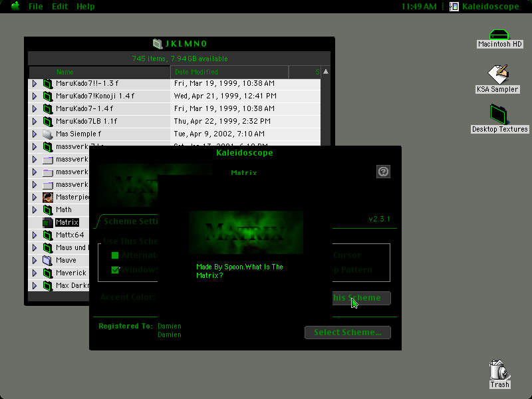Click the JKLMNO window title folder icon
This screenshot has height=399, width=532.
[158, 44]
